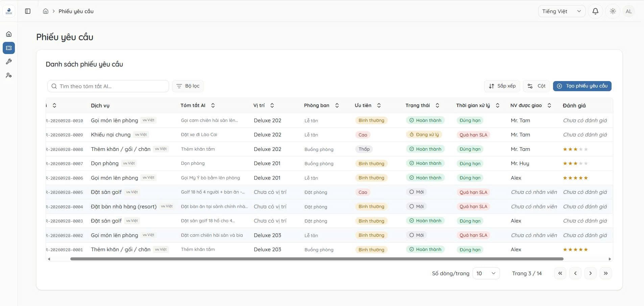Open the Bộ lọc filter button

click(188, 86)
